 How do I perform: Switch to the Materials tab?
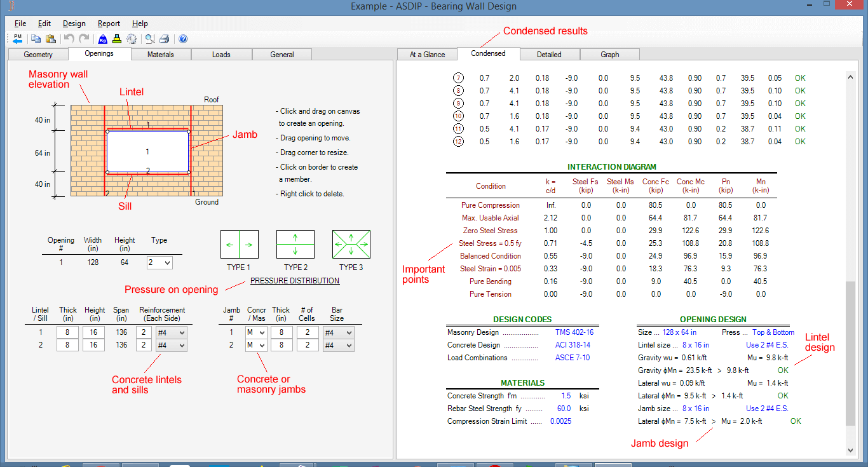(x=161, y=55)
